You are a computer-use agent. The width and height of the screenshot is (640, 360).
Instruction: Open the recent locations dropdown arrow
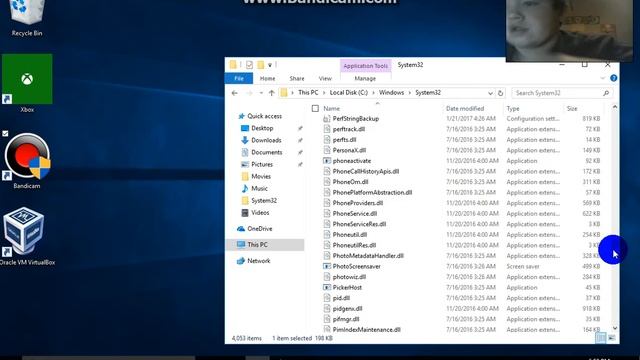click(x=261, y=93)
